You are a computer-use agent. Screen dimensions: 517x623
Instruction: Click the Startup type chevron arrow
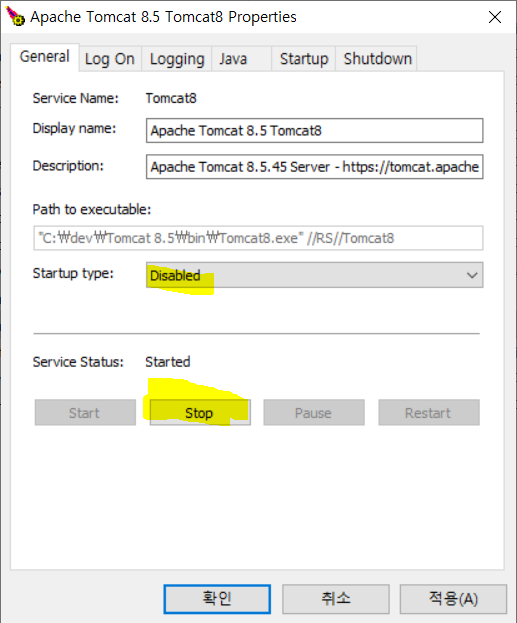[472, 275]
